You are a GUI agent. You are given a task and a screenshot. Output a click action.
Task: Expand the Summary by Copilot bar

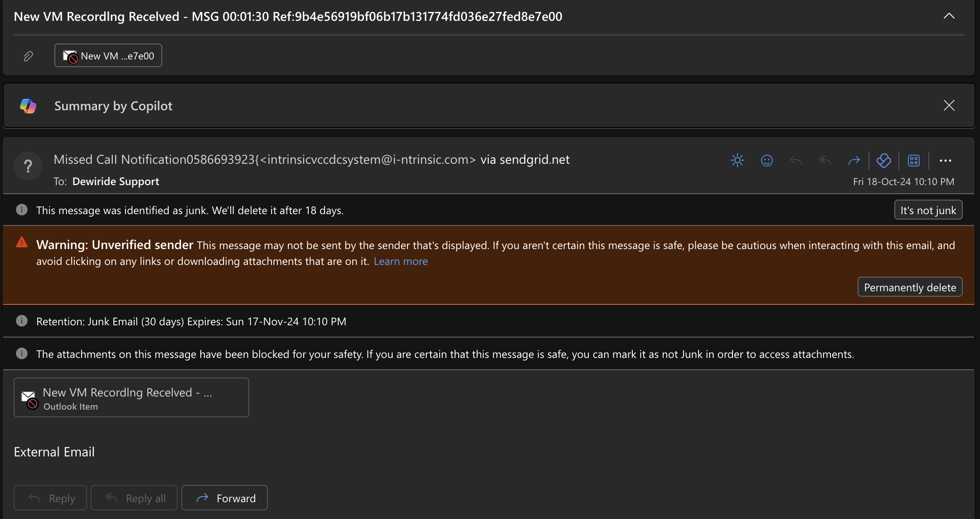489,106
